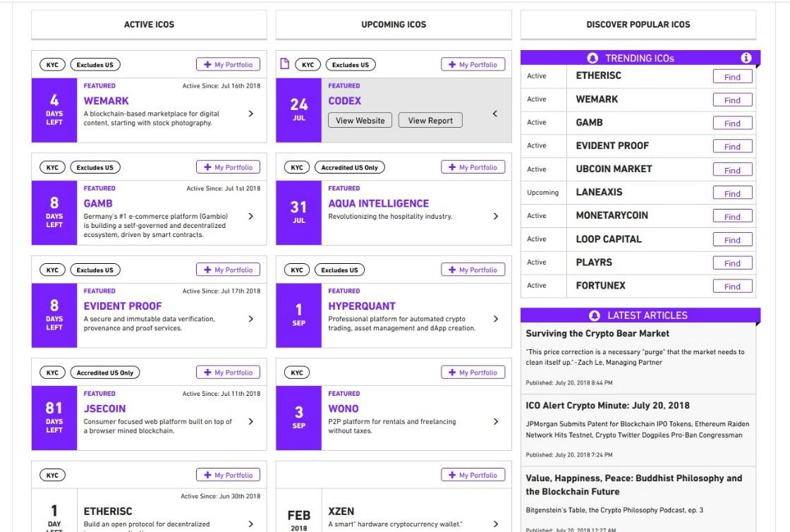790x532 pixels.
Task: Click the '24 JUL' date tile on CODEX
Action: tap(299, 110)
